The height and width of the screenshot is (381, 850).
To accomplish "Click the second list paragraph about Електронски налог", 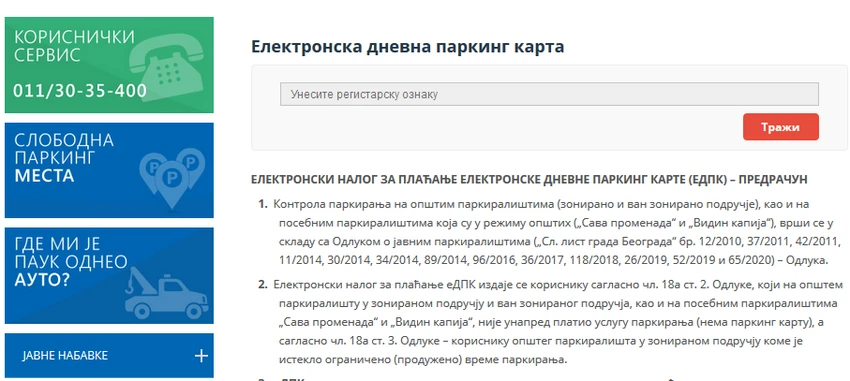I will coord(558,322).
